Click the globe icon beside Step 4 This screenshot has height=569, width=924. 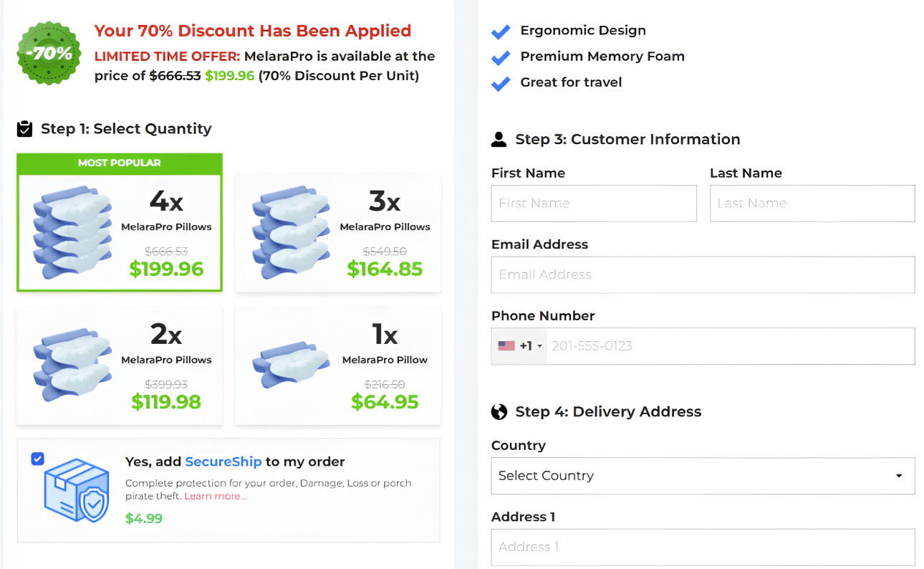click(499, 412)
